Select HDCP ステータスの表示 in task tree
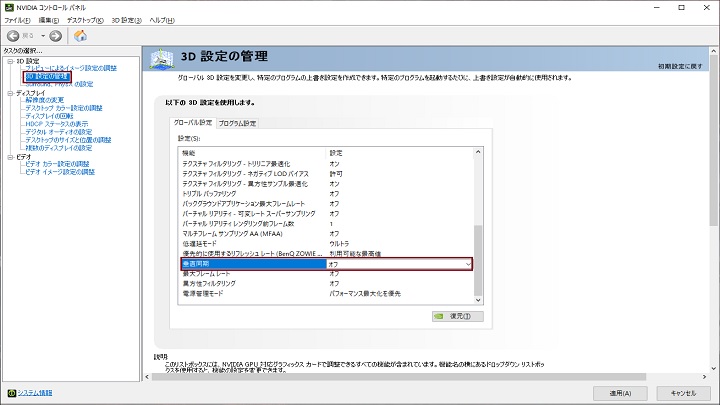This screenshot has width=720, height=405. (x=56, y=124)
